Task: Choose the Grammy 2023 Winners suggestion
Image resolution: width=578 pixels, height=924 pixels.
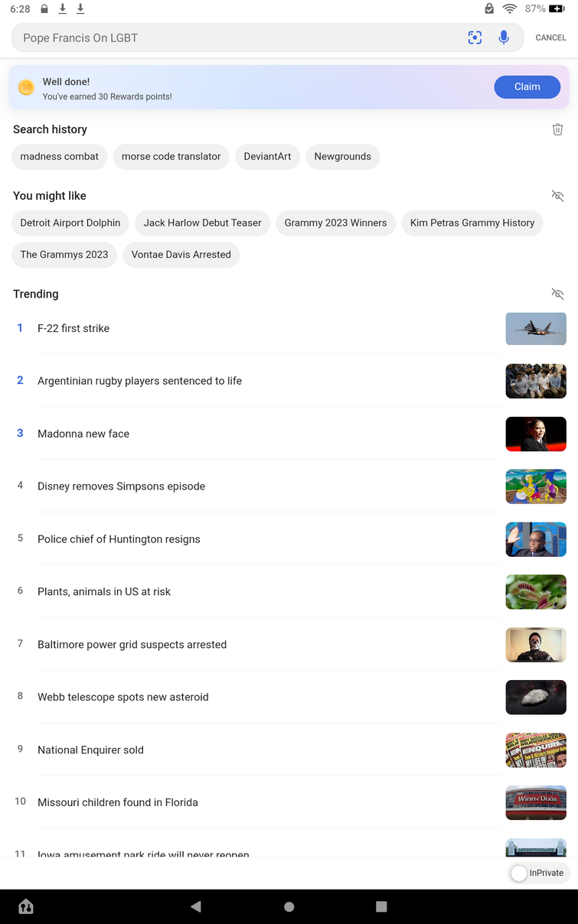Action: (x=335, y=223)
